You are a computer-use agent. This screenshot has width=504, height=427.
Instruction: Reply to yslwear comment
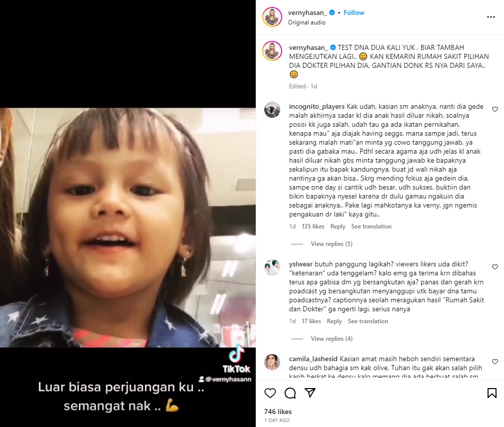[x=335, y=321]
